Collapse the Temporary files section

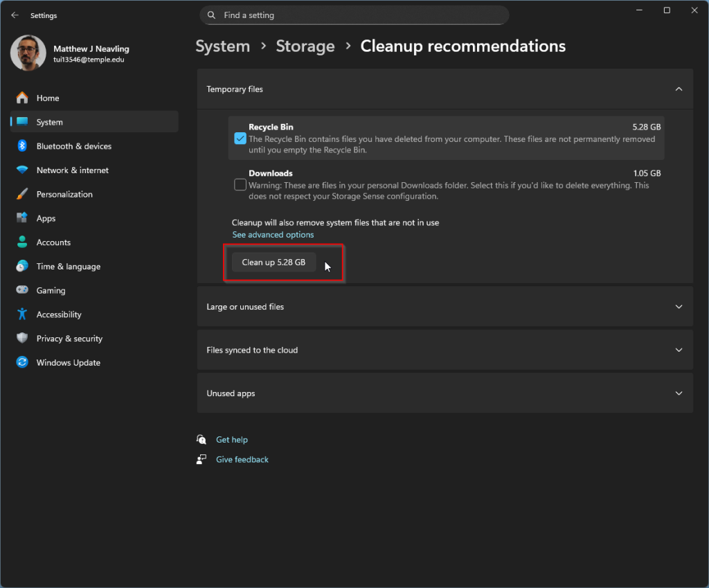(679, 89)
